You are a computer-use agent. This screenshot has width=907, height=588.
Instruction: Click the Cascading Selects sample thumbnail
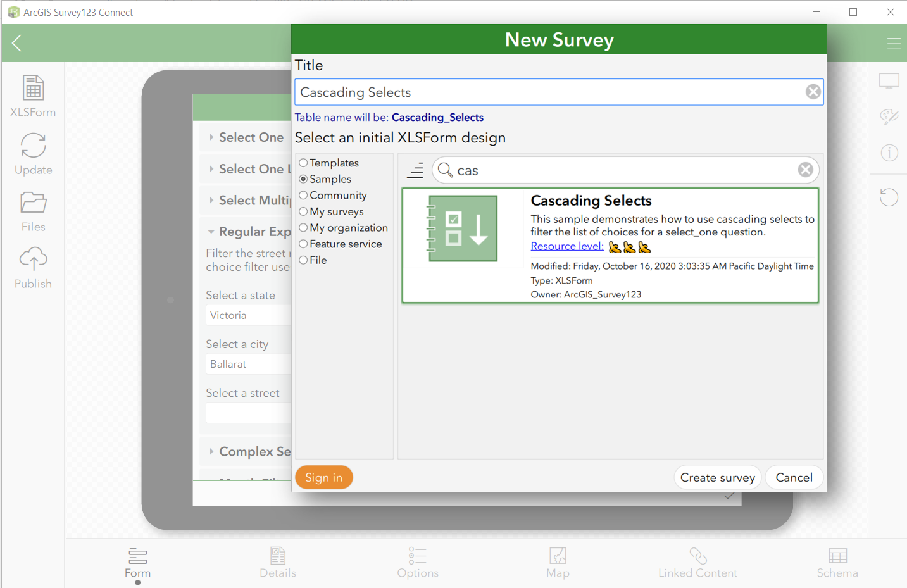(463, 228)
